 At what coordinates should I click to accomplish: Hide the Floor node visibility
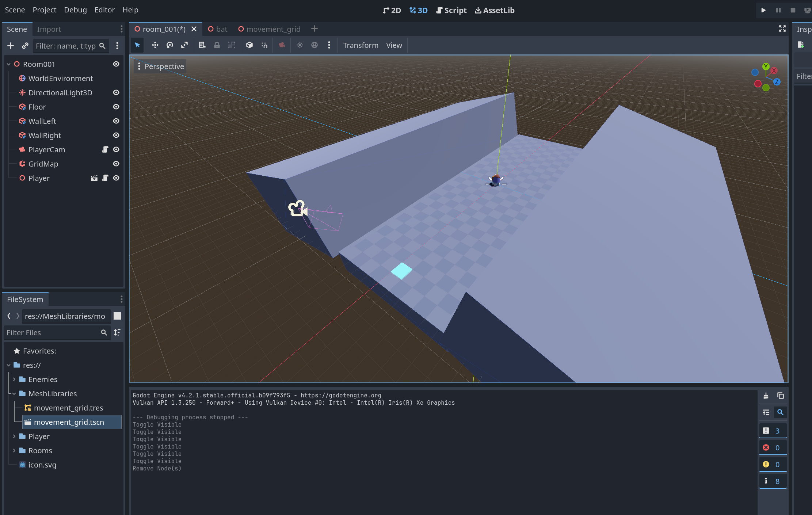(116, 107)
